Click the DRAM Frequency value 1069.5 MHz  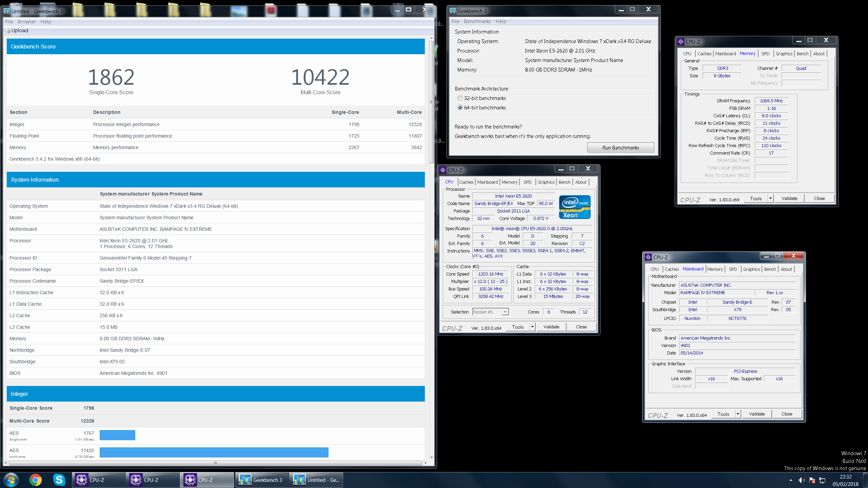pos(771,101)
